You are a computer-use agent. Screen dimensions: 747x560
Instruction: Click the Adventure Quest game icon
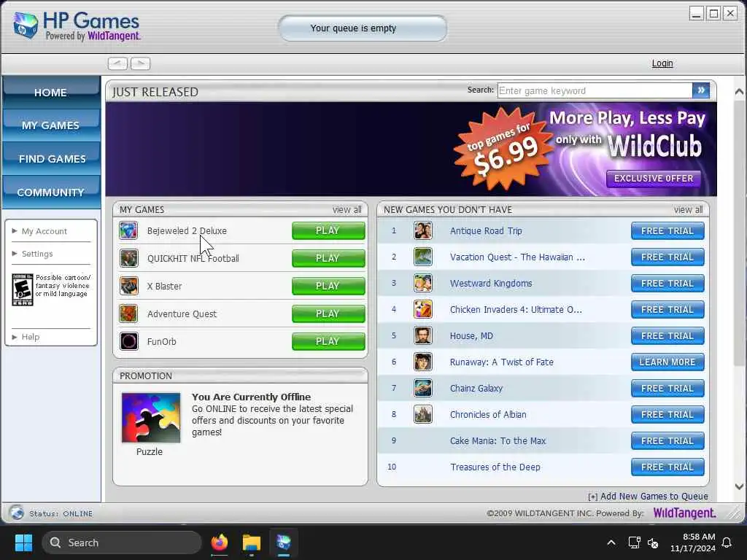coord(128,314)
